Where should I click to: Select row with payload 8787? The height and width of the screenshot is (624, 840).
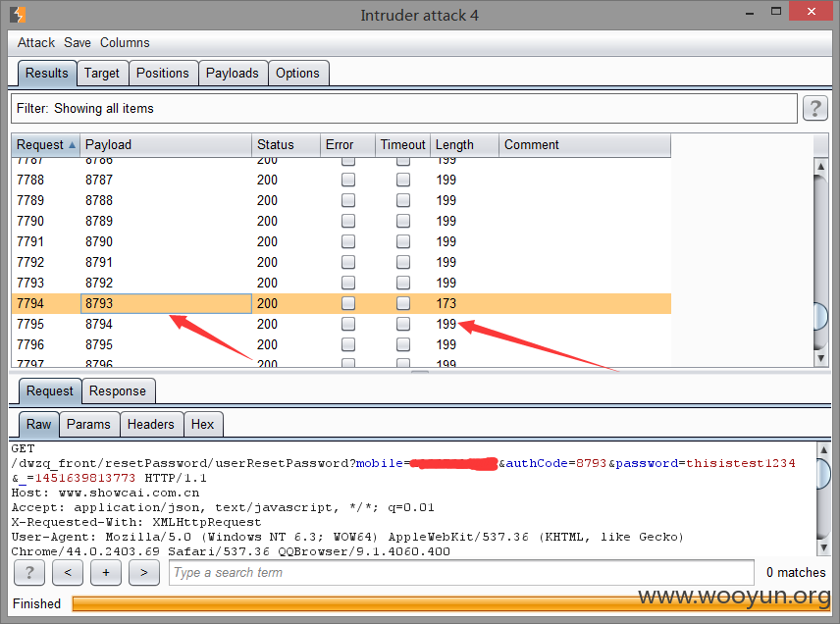pyautogui.click(x=341, y=180)
